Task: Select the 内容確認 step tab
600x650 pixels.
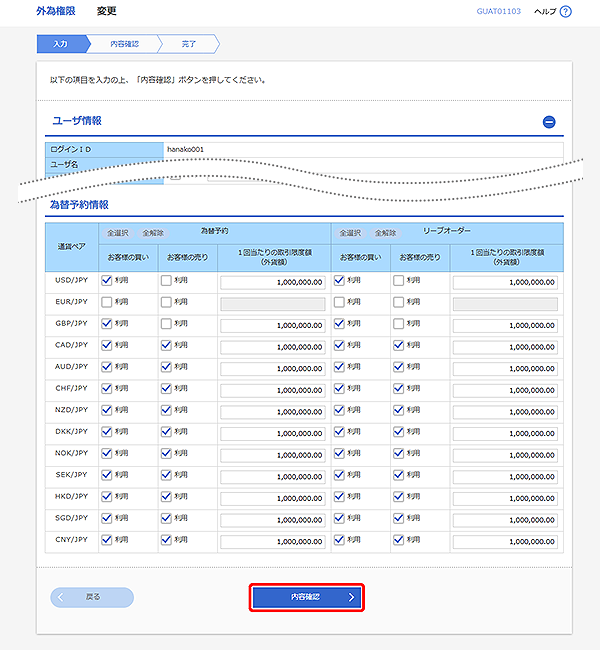Action: (x=124, y=44)
